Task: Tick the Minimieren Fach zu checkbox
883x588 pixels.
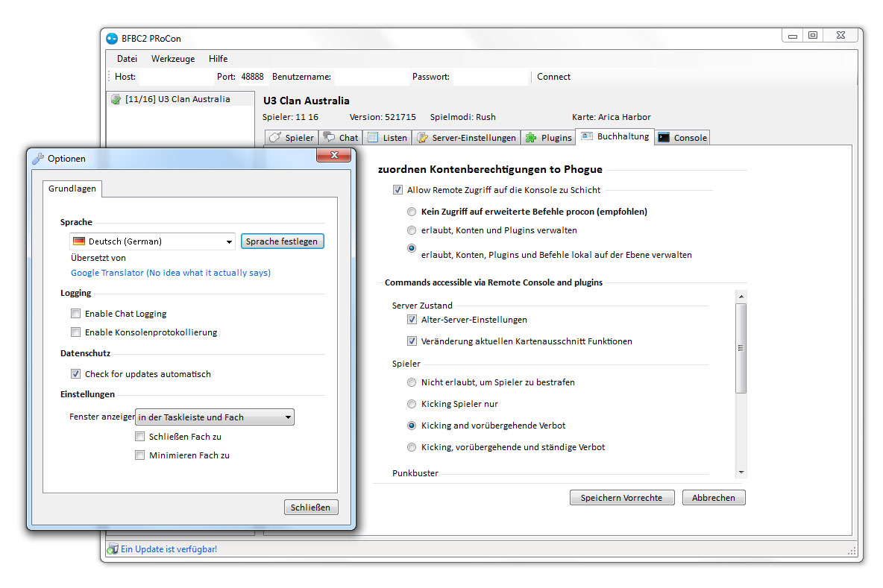Action: pos(139,455)
